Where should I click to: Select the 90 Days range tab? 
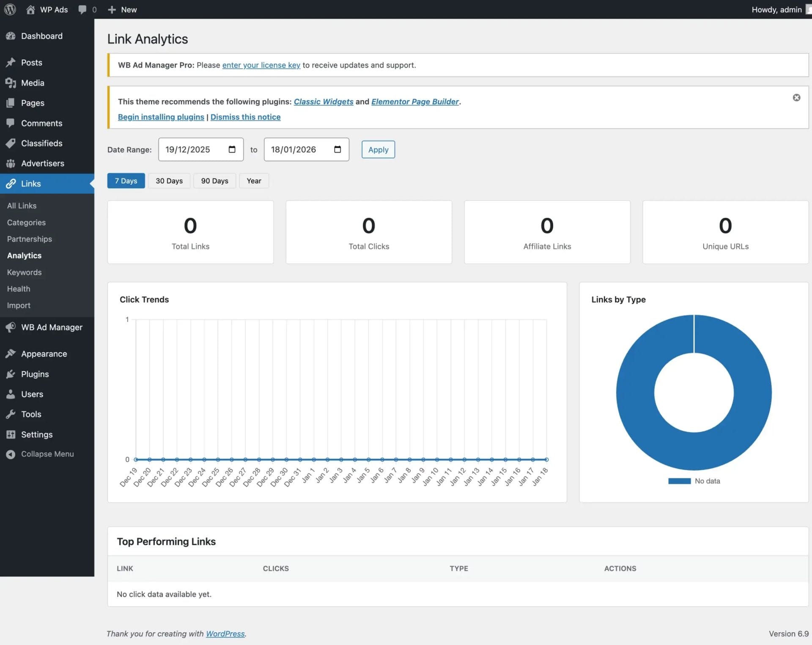pos(214,181)
